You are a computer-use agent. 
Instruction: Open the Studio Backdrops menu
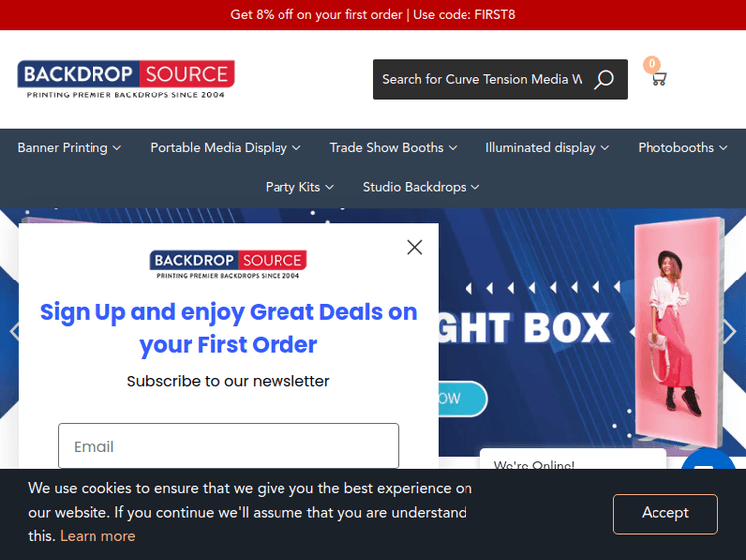[x=421, y=187]
